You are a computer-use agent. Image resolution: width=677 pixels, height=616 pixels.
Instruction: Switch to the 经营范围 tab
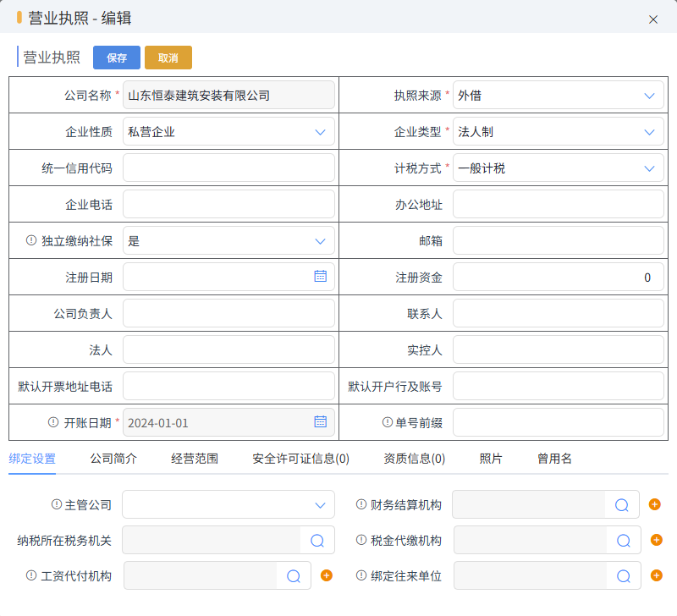pyautogui.click(x=195, y=459)
